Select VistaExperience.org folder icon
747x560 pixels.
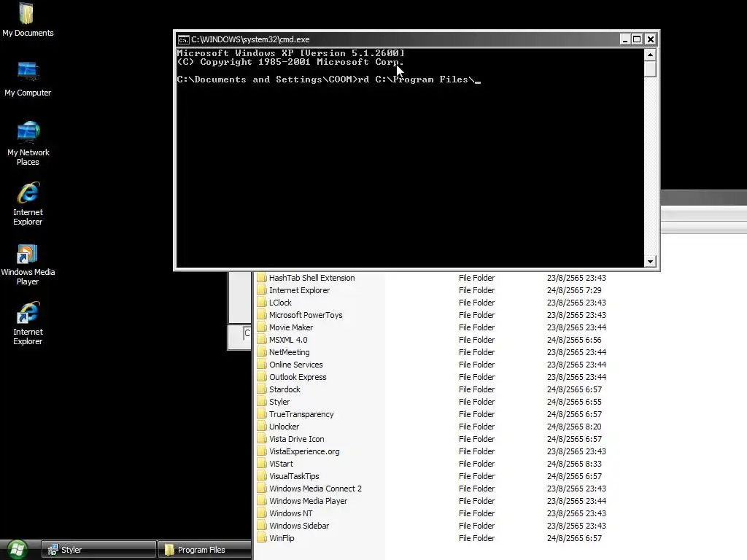coord(262,451)
